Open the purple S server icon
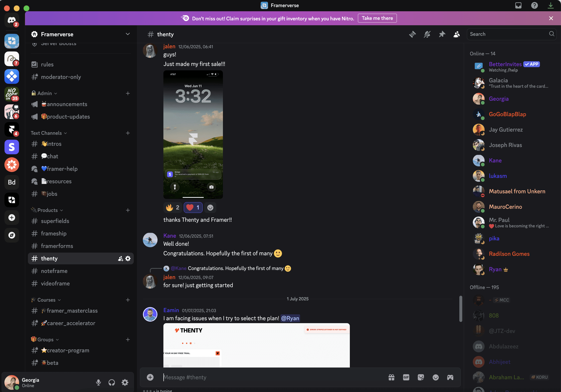The image size is (561, 392). pyautogui.click(x=12, y=147)
